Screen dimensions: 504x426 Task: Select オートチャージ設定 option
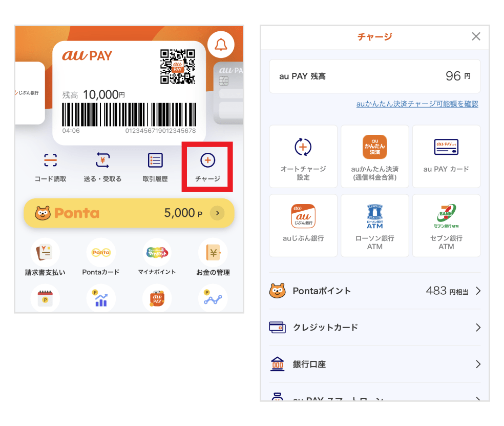pyautogui.click(x=303, y=157)
